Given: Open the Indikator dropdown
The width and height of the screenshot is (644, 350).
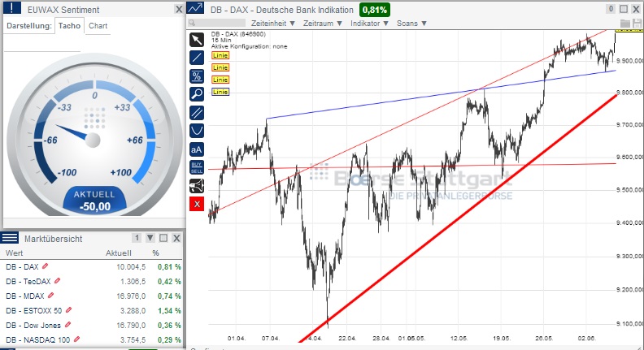Looking at the screenshot, I should pyautogui.click(x=370, y=24).
